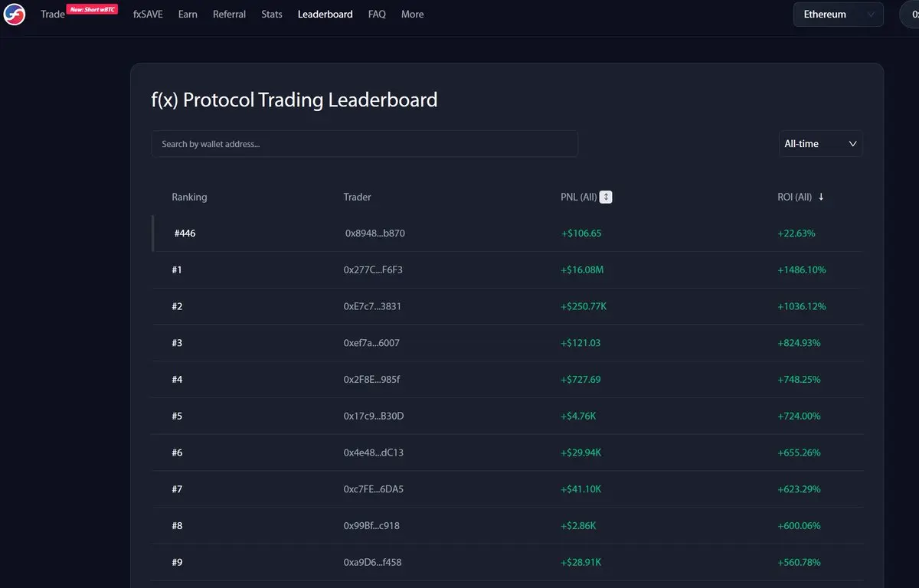Click the Trader column header
This screenshot has width=919, height=588.
coord(357,197)
